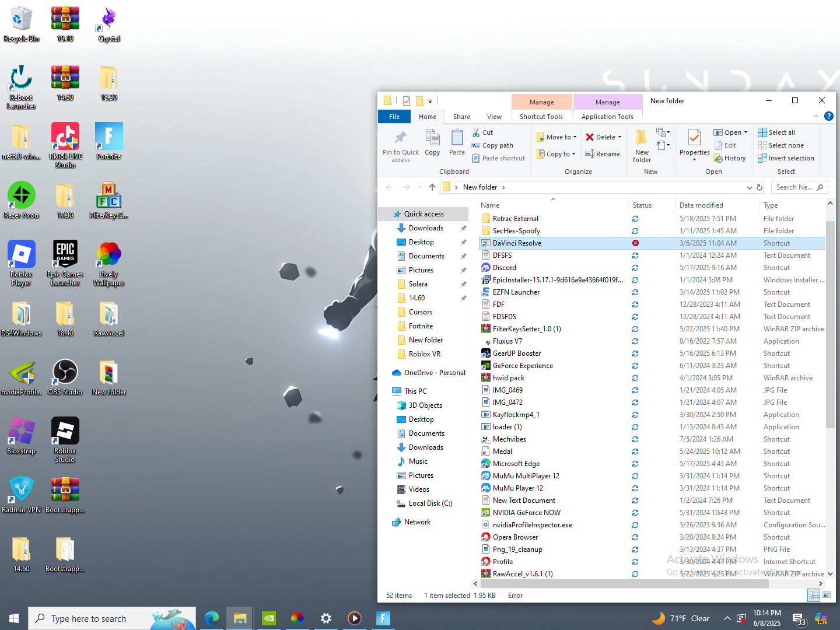Open the Delete dropdown arrow

point(619,137)
